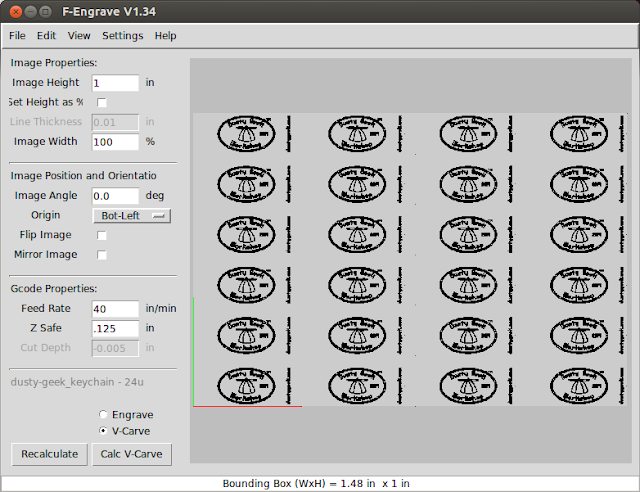Toggle the Mirror Image checkbox
Screen dimensions: 640x492
101,255
